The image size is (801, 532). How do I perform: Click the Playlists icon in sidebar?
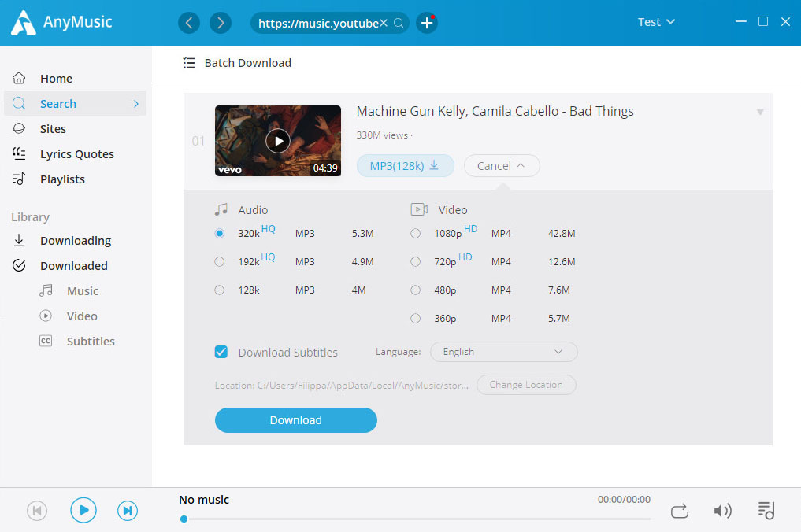click(x=19, y=179)
